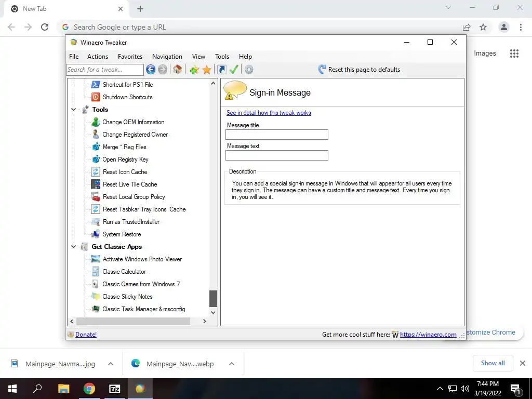Click the tree scrollbar down arrow
The width and height of the screenshot is (532, 399).
(x=213, y=312)
